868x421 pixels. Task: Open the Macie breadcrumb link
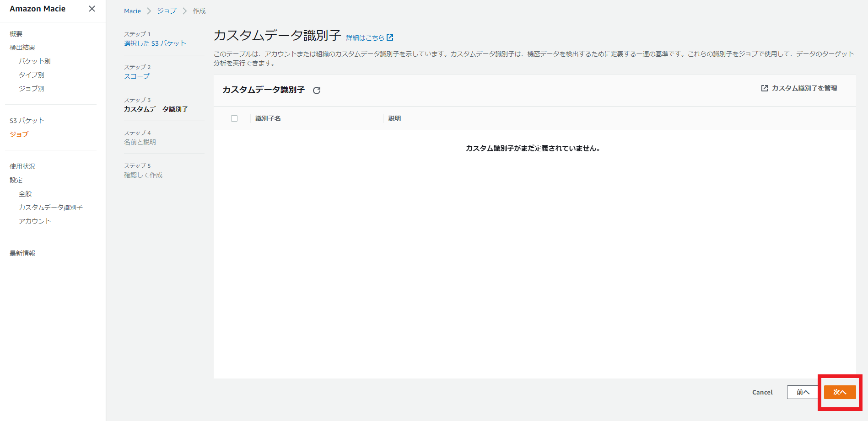[132, 11]
